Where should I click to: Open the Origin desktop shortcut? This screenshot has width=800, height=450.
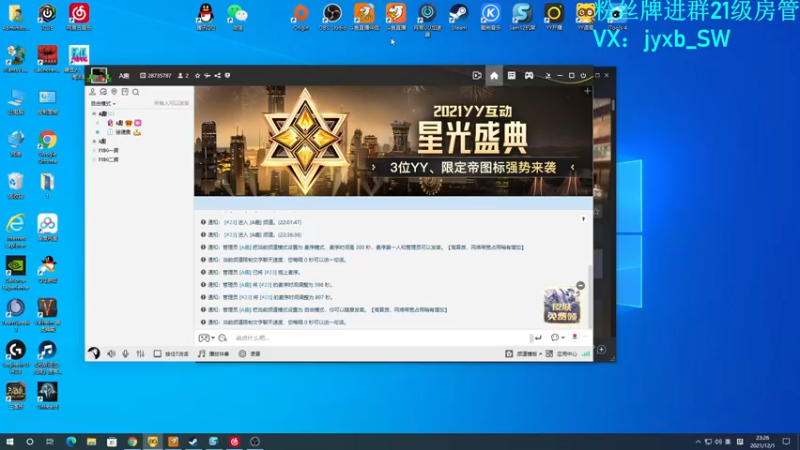click(x=301, y=17)
